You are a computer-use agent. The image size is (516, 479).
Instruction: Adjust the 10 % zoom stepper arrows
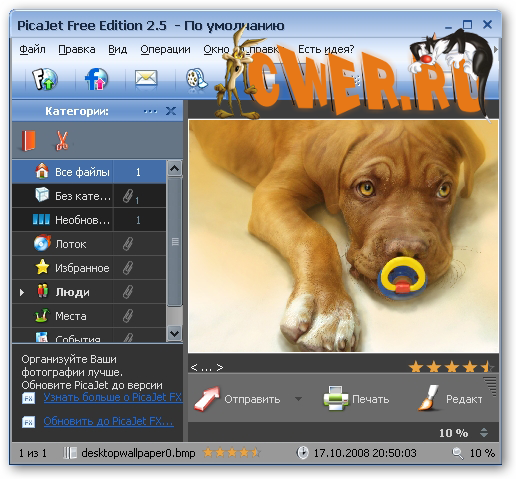pos(484,433)
